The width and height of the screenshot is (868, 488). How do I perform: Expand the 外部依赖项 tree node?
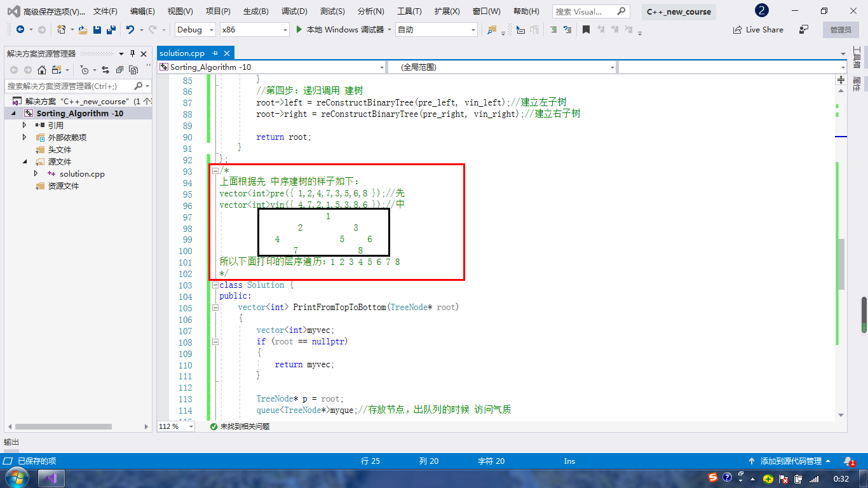point(25,137)
